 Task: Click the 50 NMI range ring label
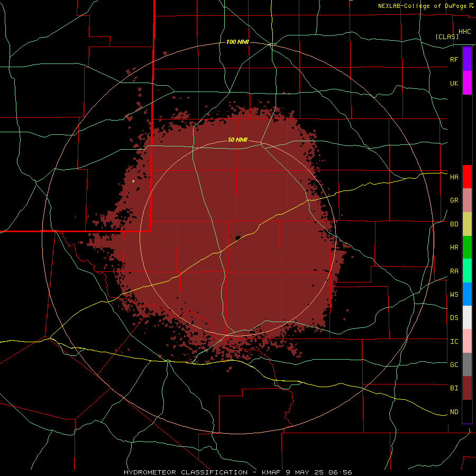click(x=237, y=140)
